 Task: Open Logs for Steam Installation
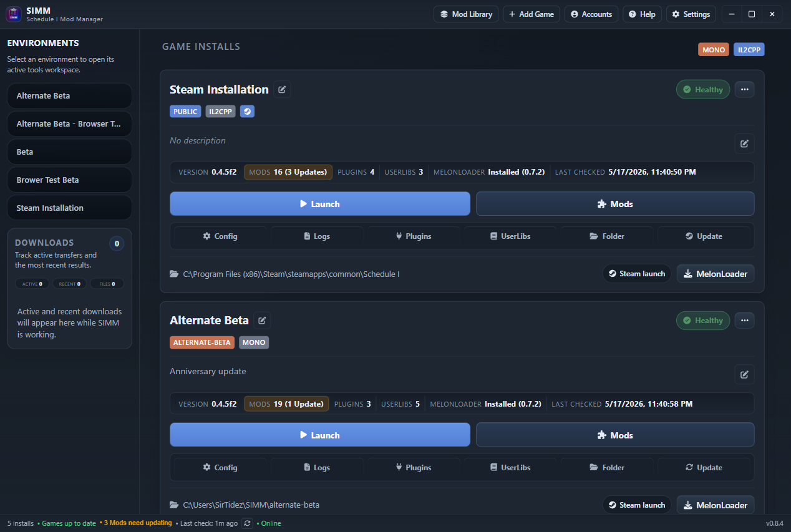pos(317,236)
